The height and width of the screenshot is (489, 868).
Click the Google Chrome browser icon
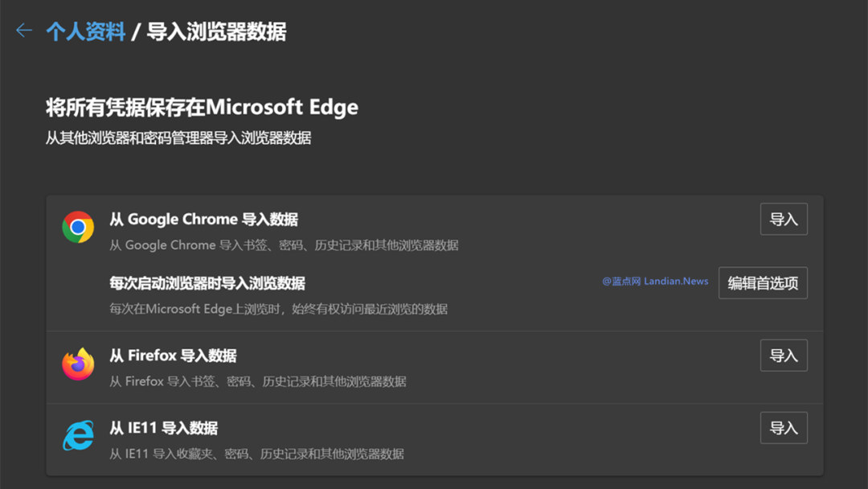(x=78, y=226)
